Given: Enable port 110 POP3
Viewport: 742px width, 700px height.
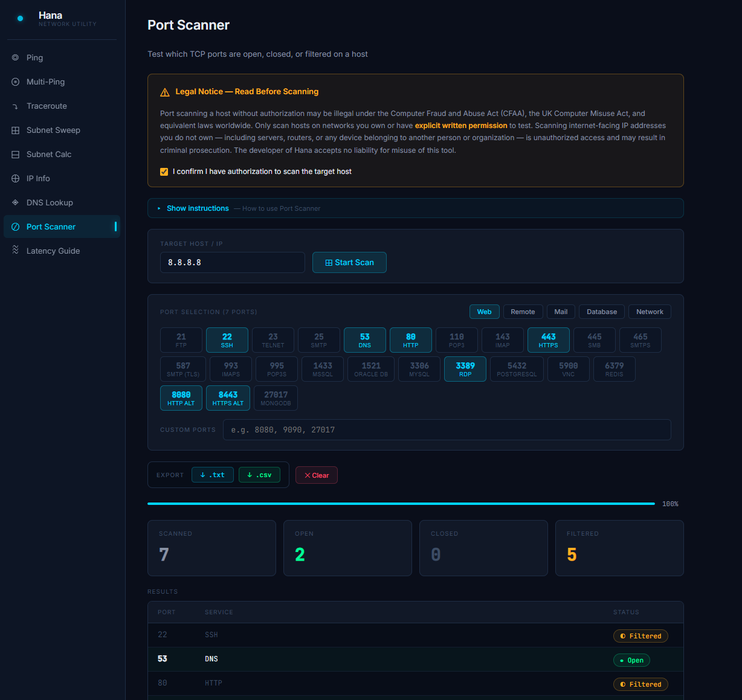Looking at the screenshot, I should click(457, 340).
